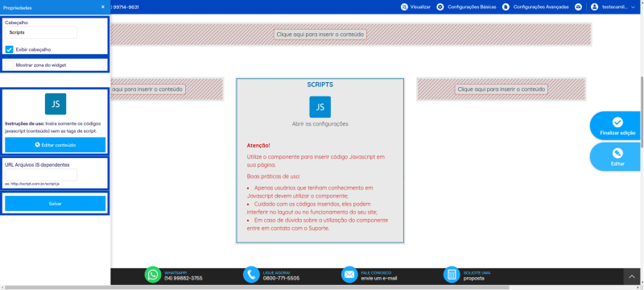Click the blue Salvar button
The height and width of the screenshot is (290, 644).
point(55,203)
